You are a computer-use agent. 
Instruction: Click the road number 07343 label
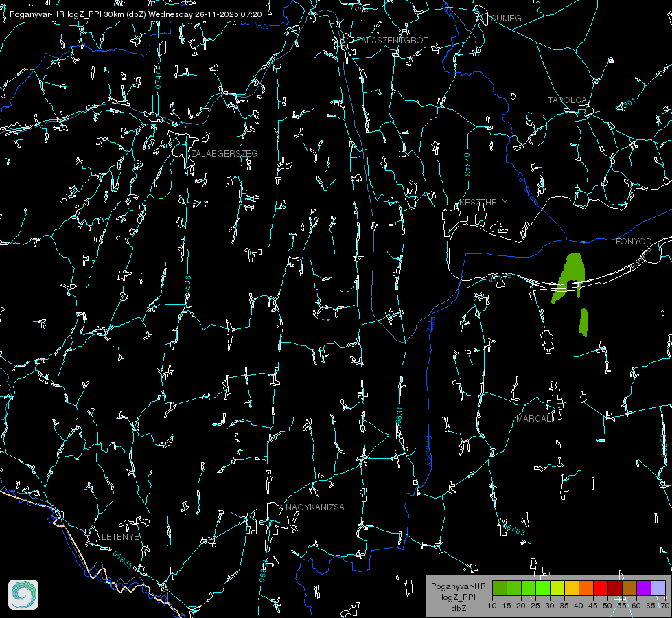pyautogui.click(x=467, y=165)
